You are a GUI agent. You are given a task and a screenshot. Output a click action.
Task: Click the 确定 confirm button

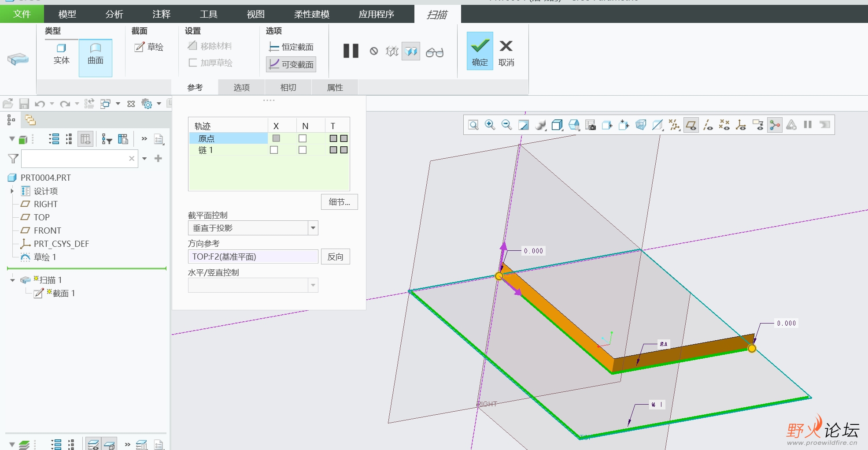[x=480, y=51]
